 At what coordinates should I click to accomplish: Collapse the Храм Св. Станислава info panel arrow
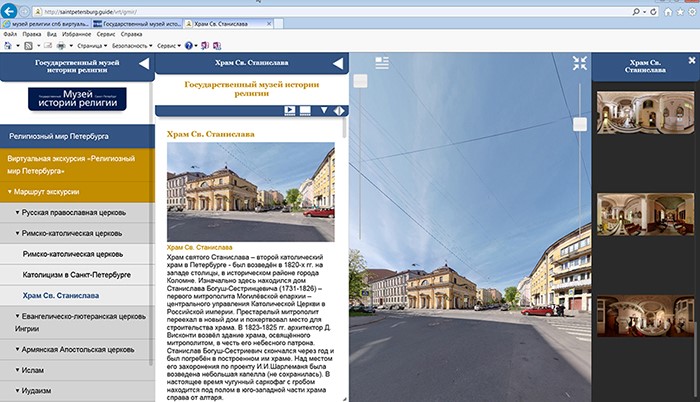[x=338, y=64]
